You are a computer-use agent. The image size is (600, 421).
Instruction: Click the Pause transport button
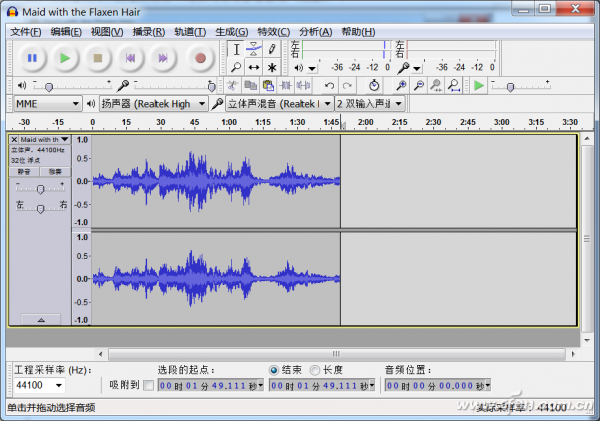click(32, 58)
